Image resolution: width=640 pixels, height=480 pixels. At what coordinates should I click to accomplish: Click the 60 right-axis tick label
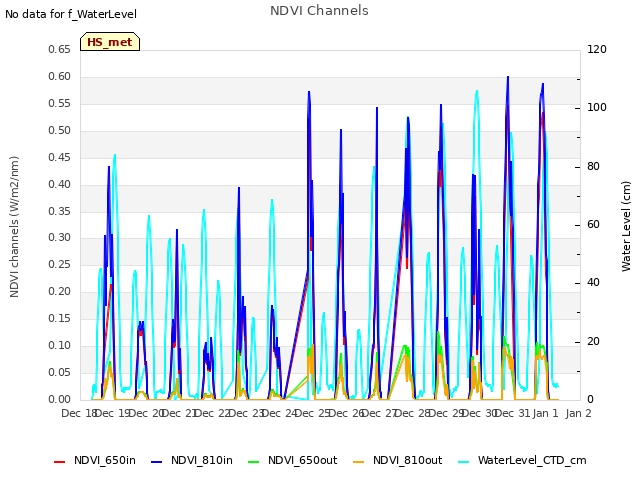coord(593,225)
